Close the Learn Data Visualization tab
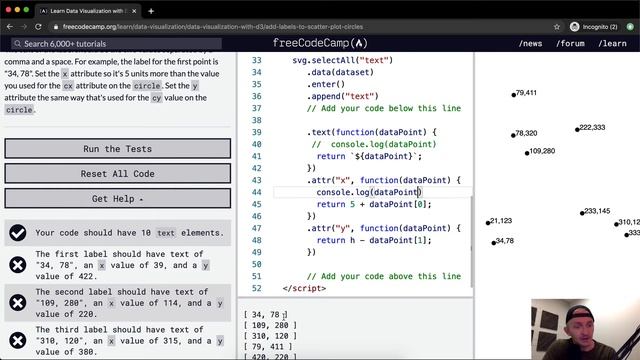 point(134,11)
